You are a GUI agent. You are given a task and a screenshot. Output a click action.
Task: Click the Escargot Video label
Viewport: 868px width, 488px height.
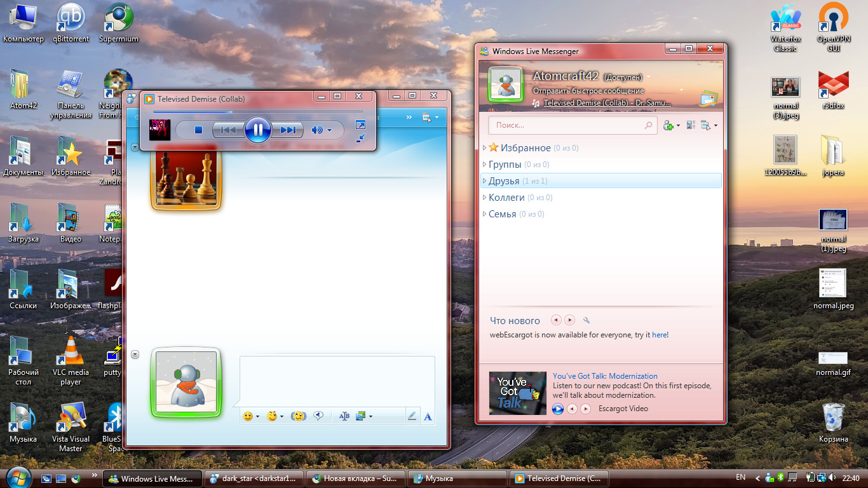pyautogui.click(x=623, y=409)
